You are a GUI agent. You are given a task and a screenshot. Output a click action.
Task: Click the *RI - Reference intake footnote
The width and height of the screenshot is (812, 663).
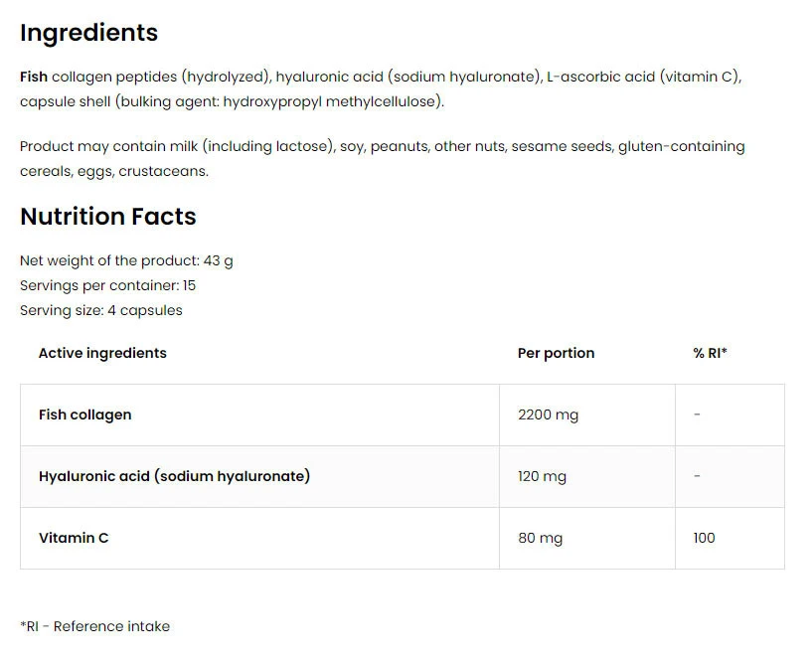(94, 626)
